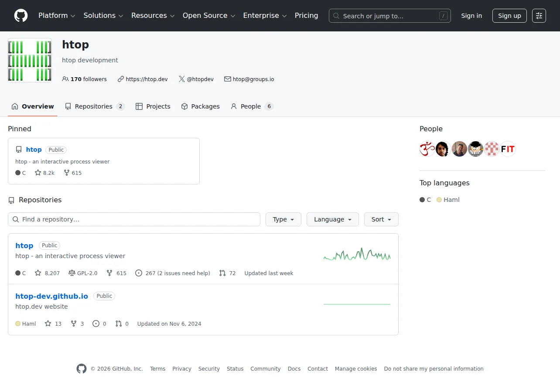The image size is (560, 392).
Task: Switch to the Packages tab
Action: 200,106
